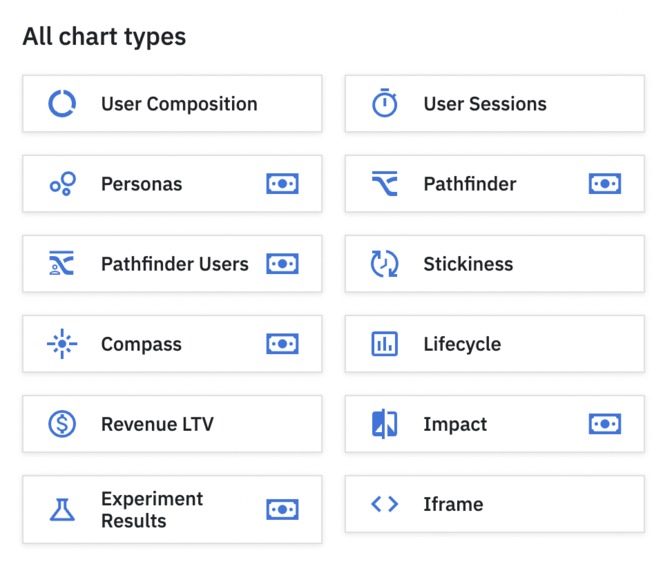Pick the Iframe chart type

tap(494, 504)
